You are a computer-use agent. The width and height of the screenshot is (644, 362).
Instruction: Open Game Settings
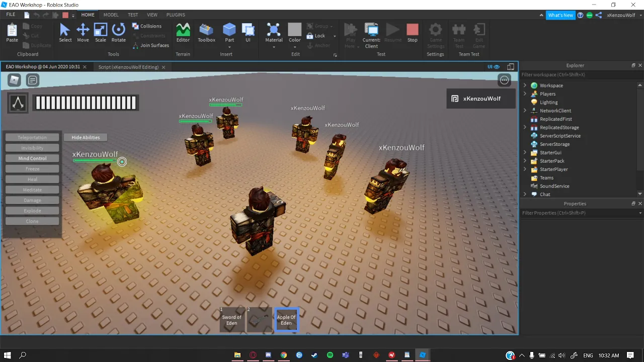[x=435, y=35]
